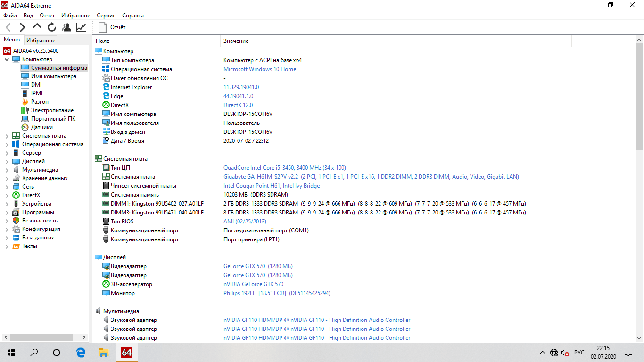This screenshot has width=644, height=362.
Task: Expand the Конфигурация tree node
Action: pos(7,229)
